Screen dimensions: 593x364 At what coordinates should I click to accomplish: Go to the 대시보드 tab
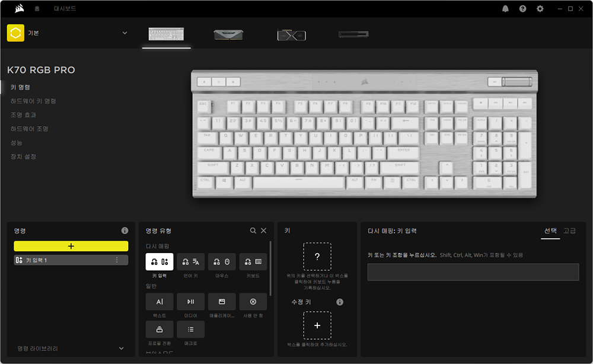pyautogui.click(x=65, y=8)
